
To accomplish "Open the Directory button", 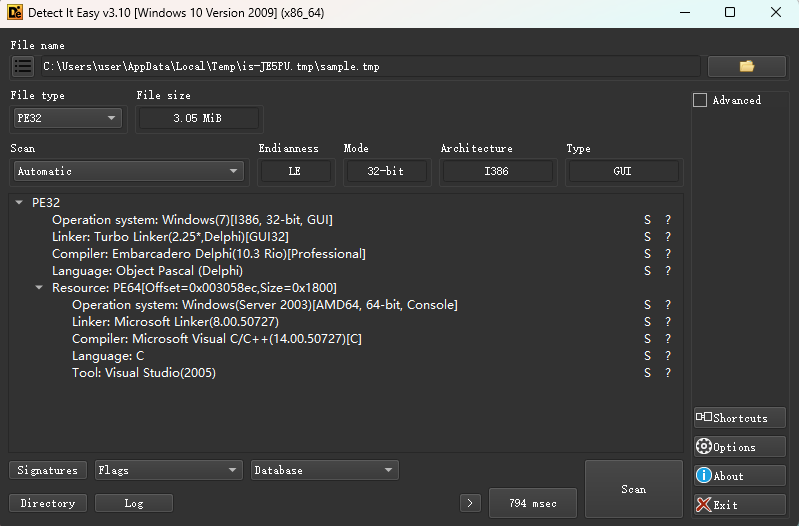I will tap(48, 503).
